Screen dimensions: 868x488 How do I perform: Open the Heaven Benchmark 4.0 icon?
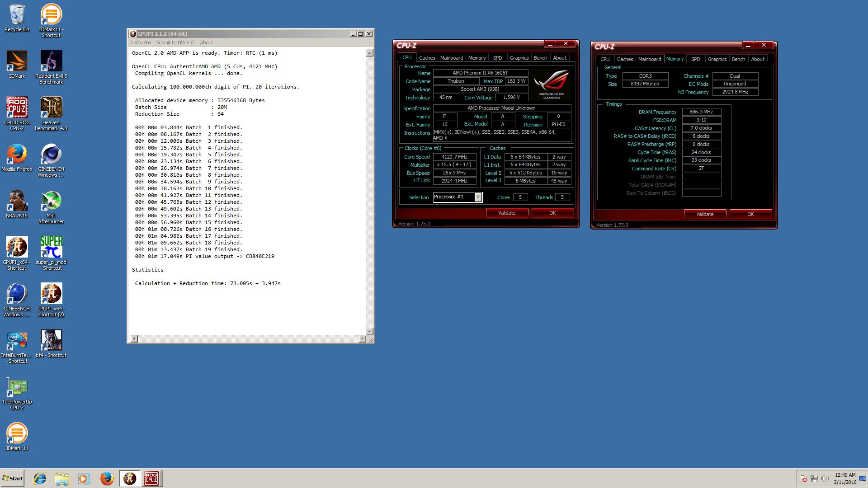point(51,113)
